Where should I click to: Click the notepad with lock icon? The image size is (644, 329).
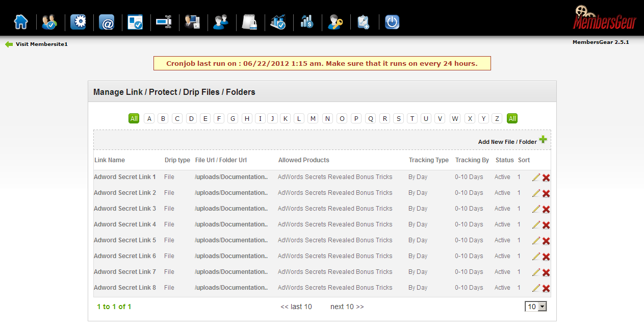249,22
